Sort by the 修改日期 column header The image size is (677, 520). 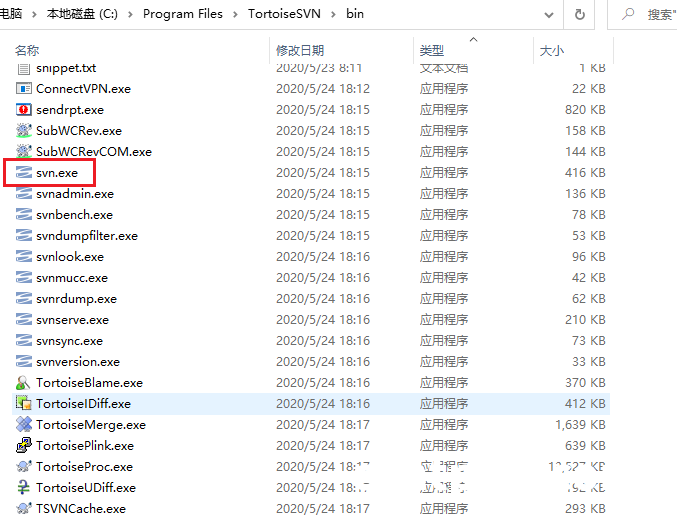click(x=300, y=51)
